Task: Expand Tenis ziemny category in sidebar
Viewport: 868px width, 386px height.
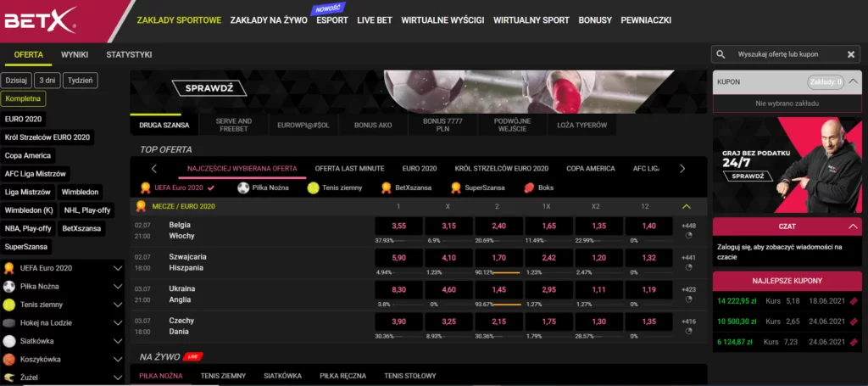Action: [117, 305]
